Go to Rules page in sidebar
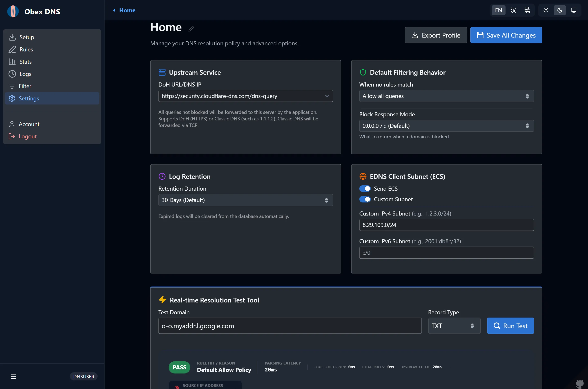This screenshot has width=588, height=389. click(x=52, y=49)
